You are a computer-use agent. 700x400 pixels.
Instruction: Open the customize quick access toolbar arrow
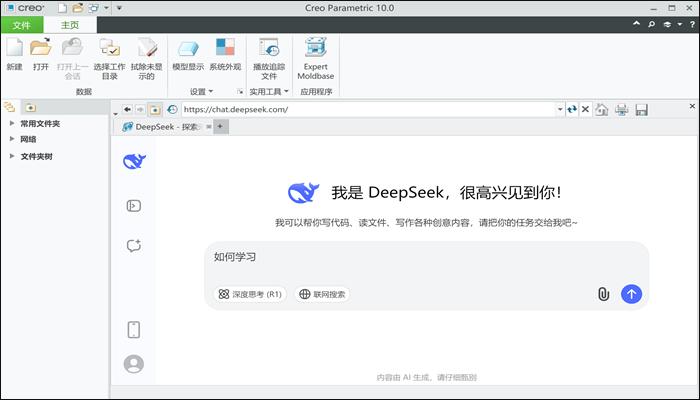tap(119, 8)
